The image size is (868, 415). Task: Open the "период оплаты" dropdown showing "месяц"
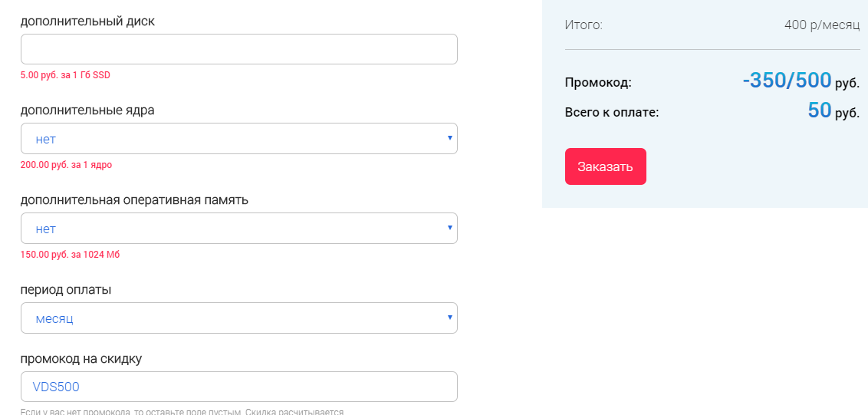coord(238,318)
